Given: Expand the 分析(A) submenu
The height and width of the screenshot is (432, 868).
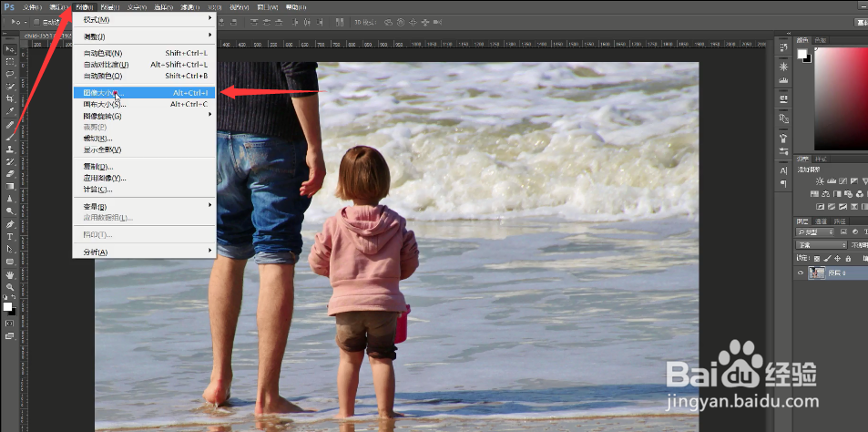Looking at the screenshot, I should click(144, 252).
